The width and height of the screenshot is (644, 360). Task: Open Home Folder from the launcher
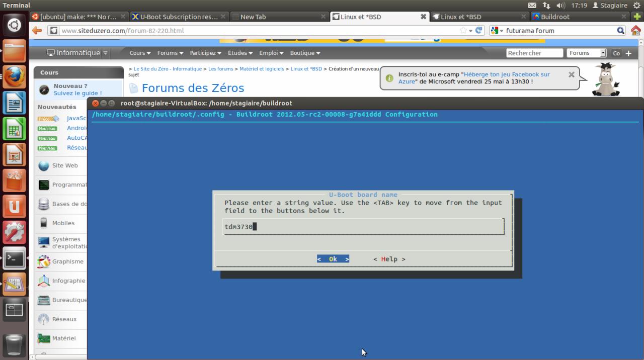click(x=14, y=51)
